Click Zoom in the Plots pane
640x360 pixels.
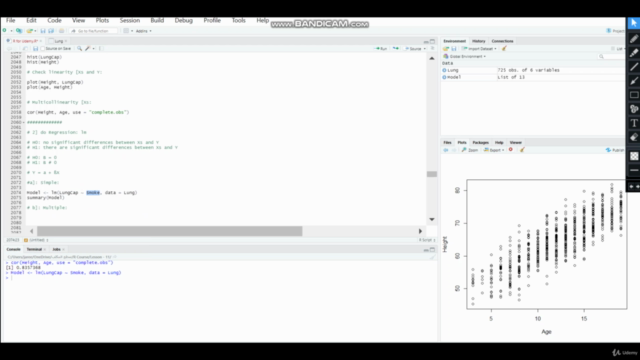[470, 150]
